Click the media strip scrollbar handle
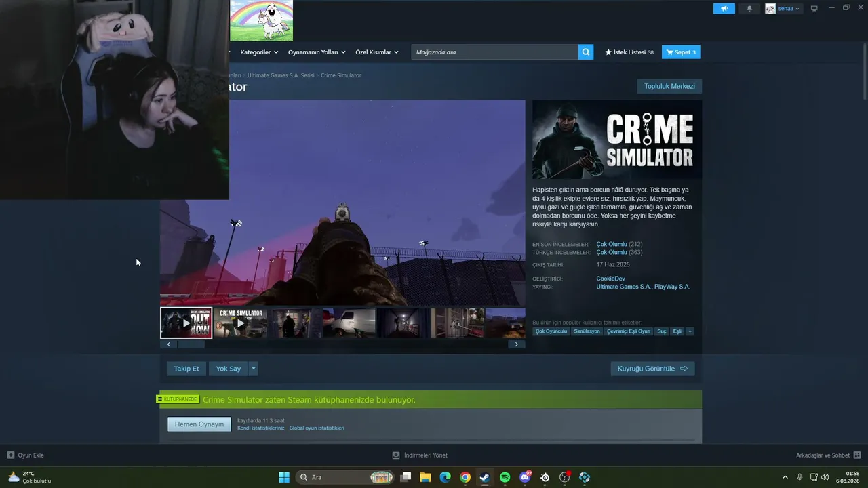 click(191, 344)
